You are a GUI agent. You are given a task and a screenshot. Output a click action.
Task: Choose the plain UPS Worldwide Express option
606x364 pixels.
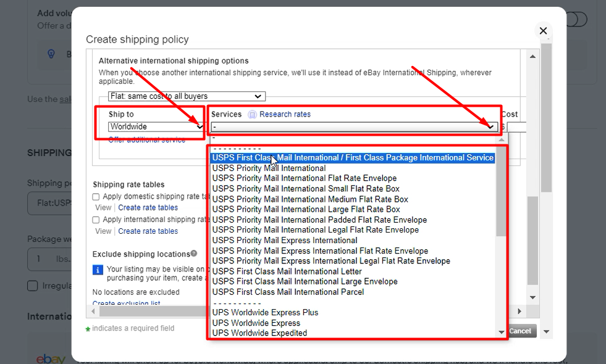pos(256,323)
